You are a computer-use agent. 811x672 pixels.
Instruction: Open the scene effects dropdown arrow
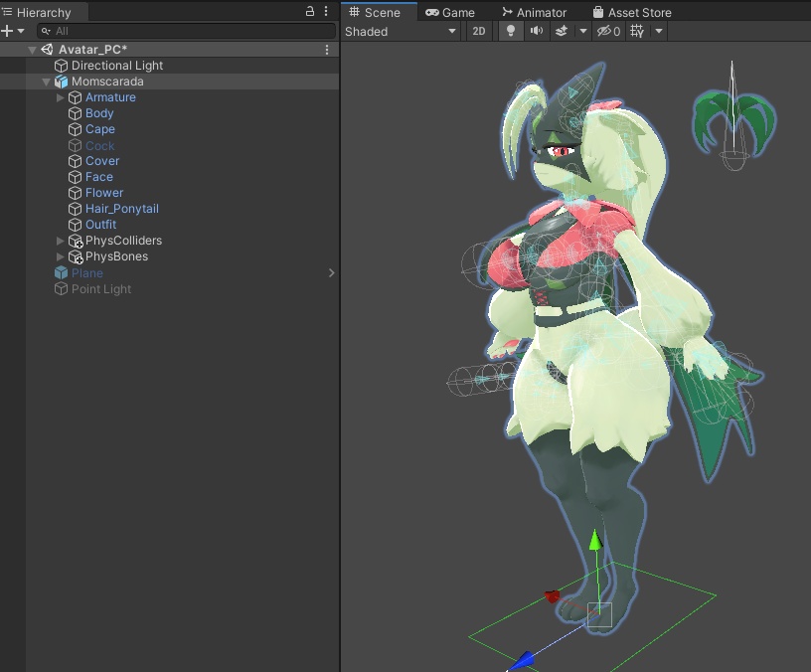pyautogui.click(x=582, y=32)
